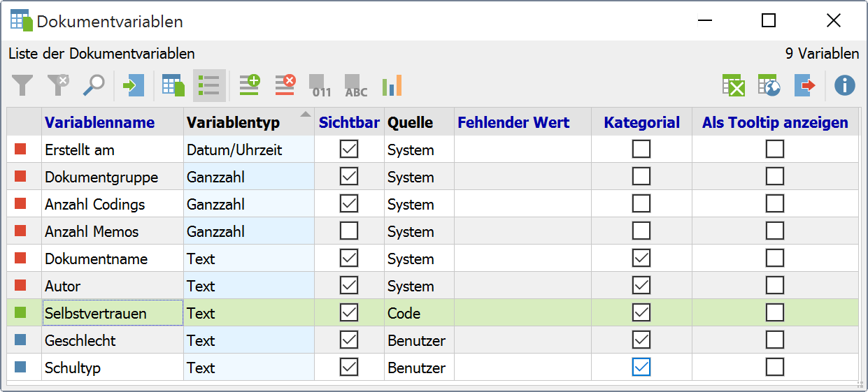Click export icon with red arrow
The image size is (868, 392).
coord(805,85)
